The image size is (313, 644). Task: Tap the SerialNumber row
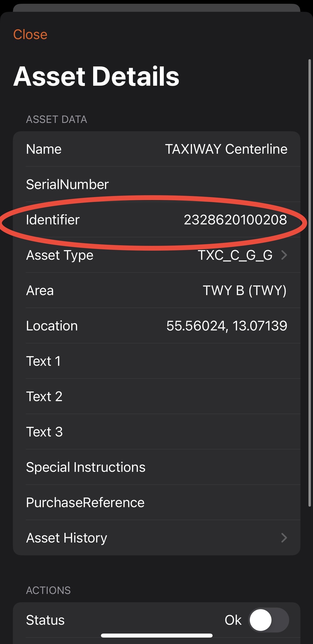point(157,184)
